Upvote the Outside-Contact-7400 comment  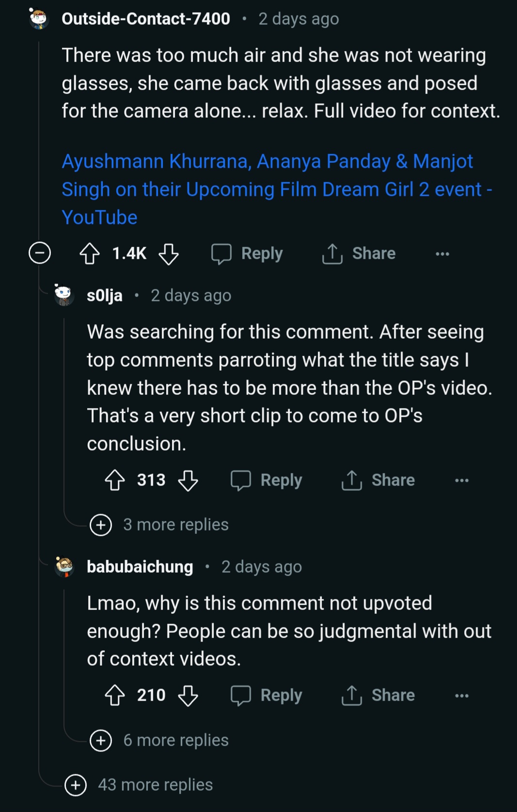(x=90, y=253)
